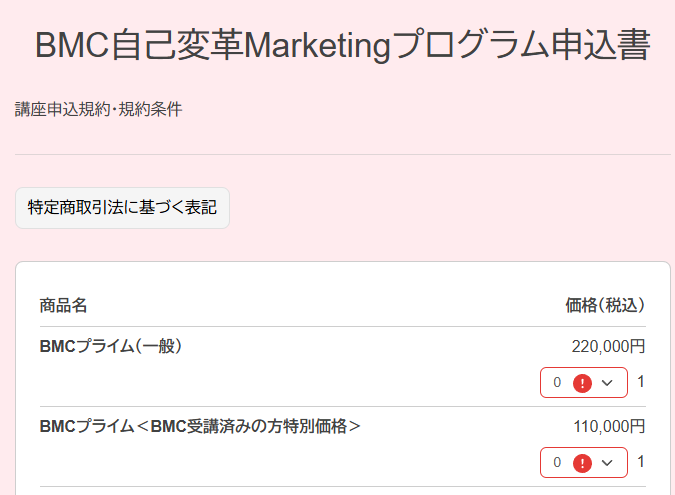
Task: Click the horizontal divider under 講座申込規約・規約条件
Action: coord(343,154)
